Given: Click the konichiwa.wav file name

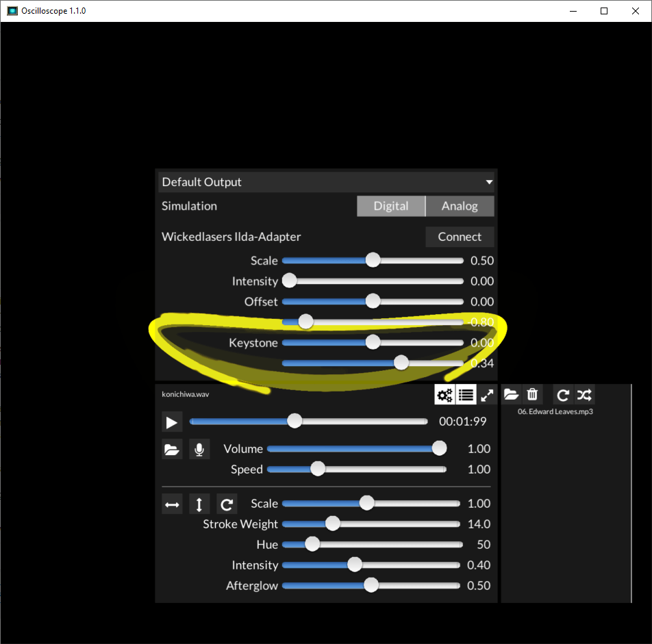Looking at the screenshot, I should [x=186, y=394].
